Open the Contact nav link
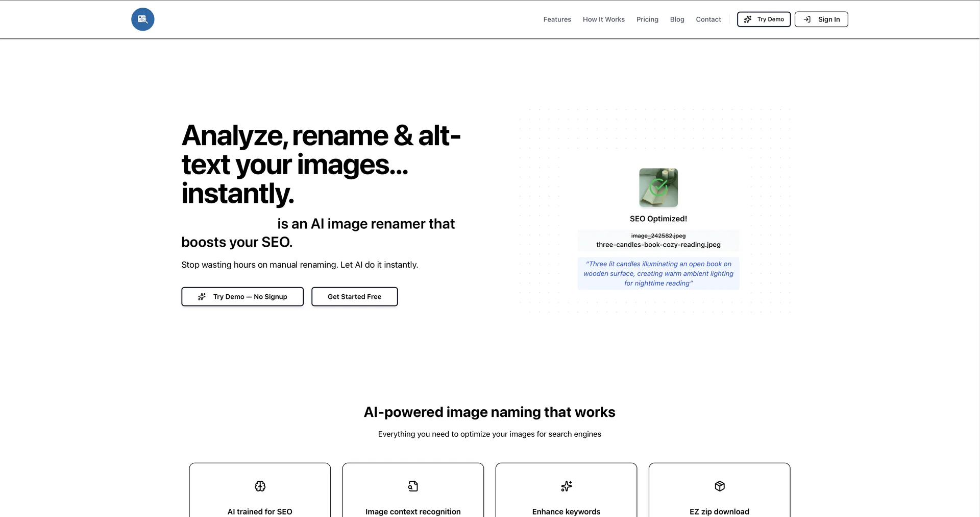The height and width of the screenshot is (517, 980). [x=708, y=19]
